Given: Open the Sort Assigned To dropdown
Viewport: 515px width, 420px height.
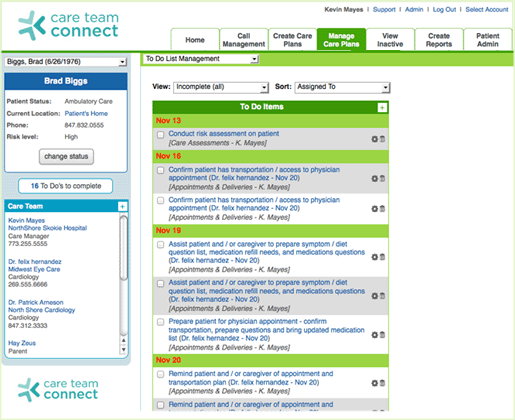Looking at the screenshot, I should (342, 87).
